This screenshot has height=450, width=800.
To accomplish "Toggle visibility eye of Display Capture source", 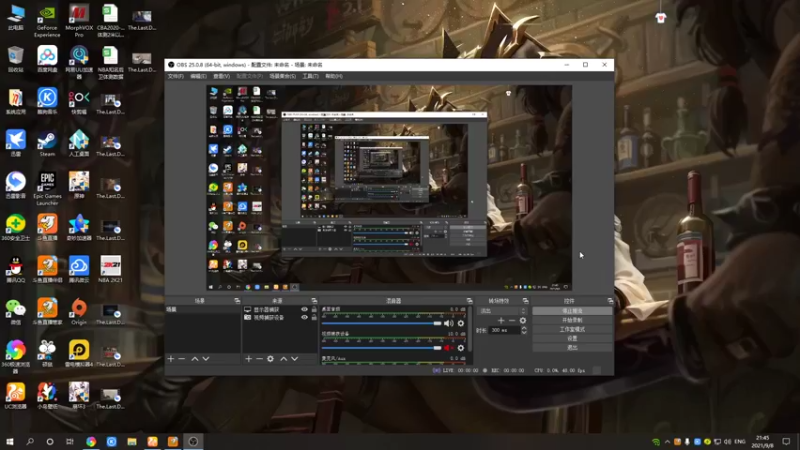I will [304, 310].
